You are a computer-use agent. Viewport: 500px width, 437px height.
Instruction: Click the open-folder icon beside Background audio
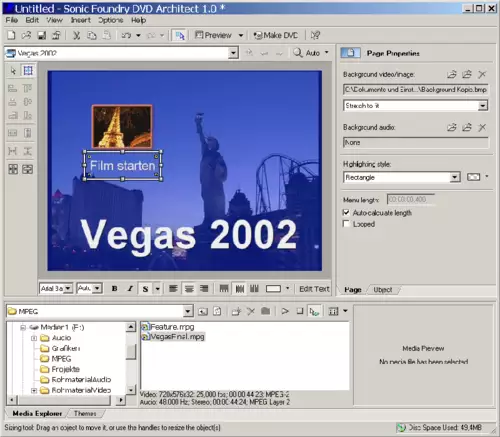tap(452, 127)
